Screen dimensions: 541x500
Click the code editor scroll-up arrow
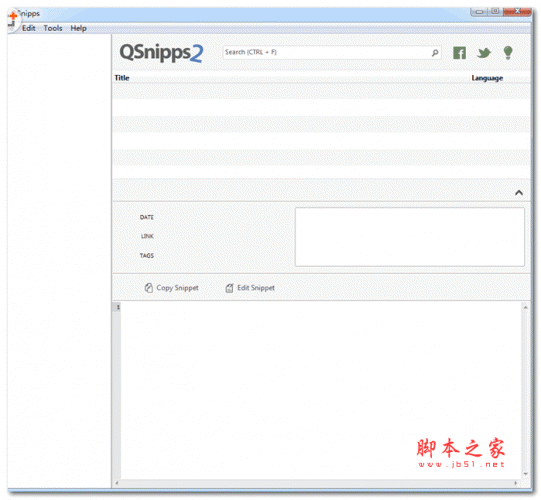tap(525, 307)
